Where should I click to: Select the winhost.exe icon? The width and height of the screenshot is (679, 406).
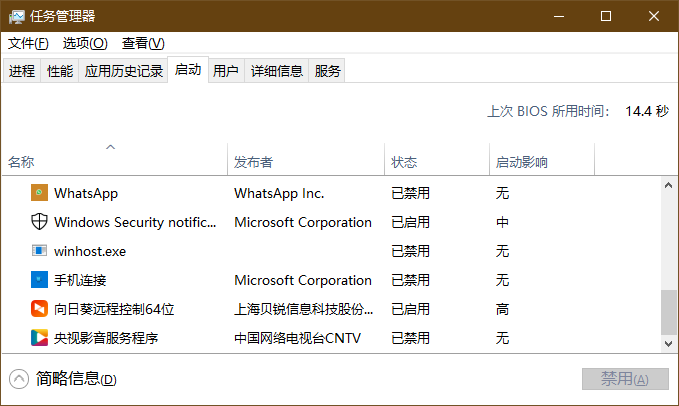[39, 251]
